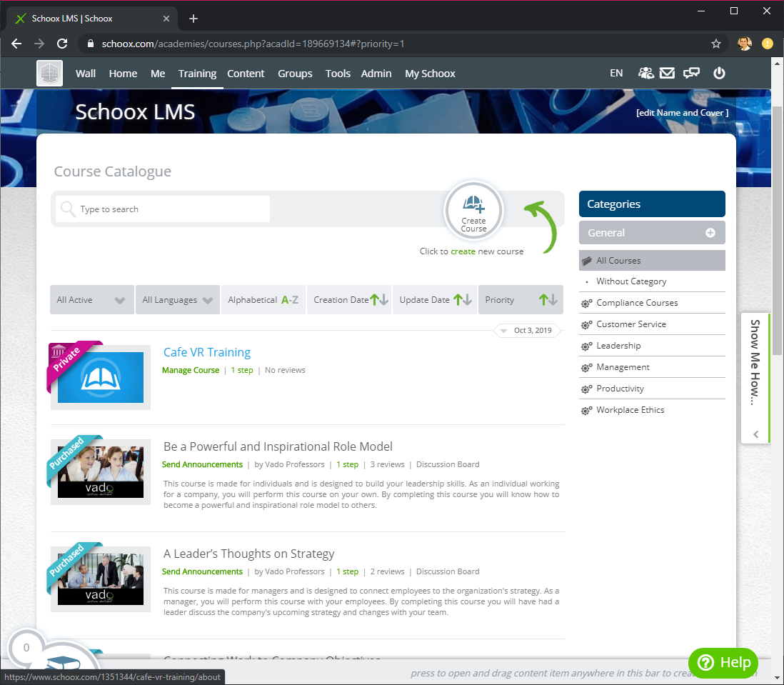Image resolution: width=784 pixels, height=685 pixels.
Task: Toggle Creation Date sort order
Action: pos(349,300)
